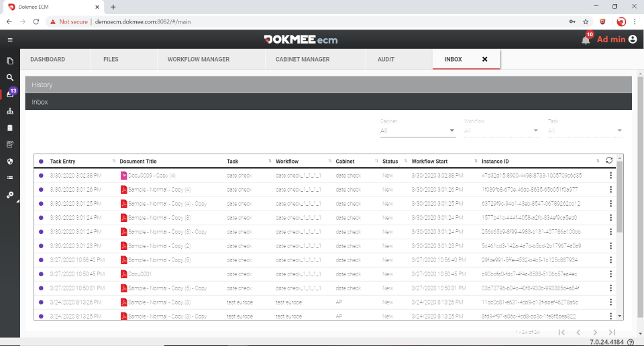Open browser three-dot menu

click(x=635, y=21)
